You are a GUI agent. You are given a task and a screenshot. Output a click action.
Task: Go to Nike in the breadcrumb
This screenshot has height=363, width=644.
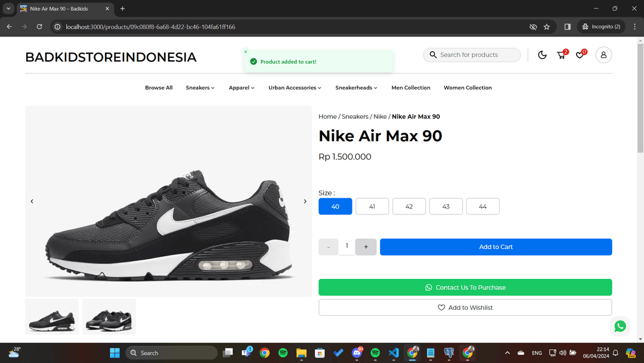(x=380, y=117)
